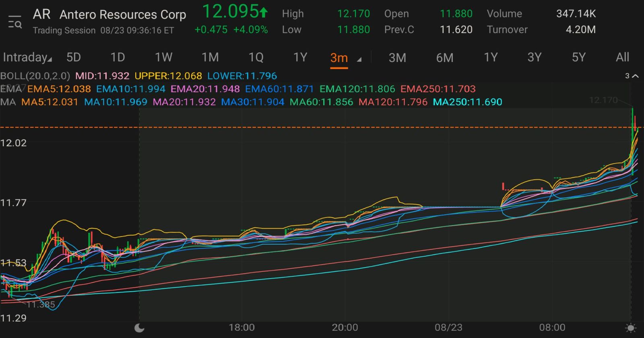644x338 pixels.
Task: Click the Trading Session timestamp text
Action: (x=103, y=30)
